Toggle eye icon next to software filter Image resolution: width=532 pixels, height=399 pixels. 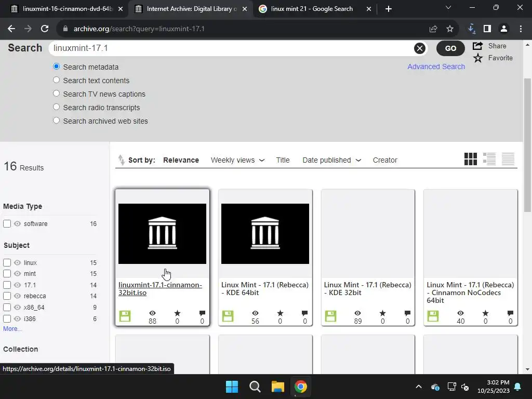click(17, 223)
